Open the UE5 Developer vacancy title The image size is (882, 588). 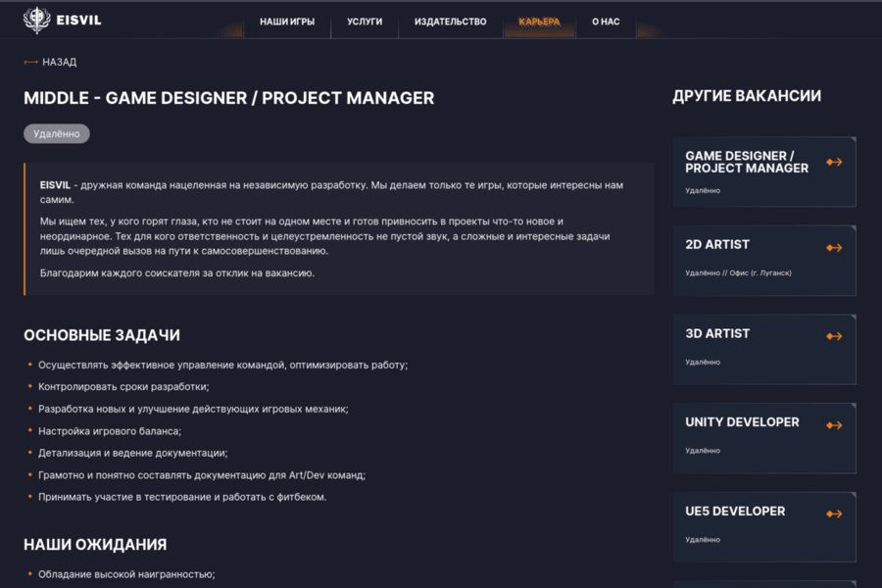(735, 512)
